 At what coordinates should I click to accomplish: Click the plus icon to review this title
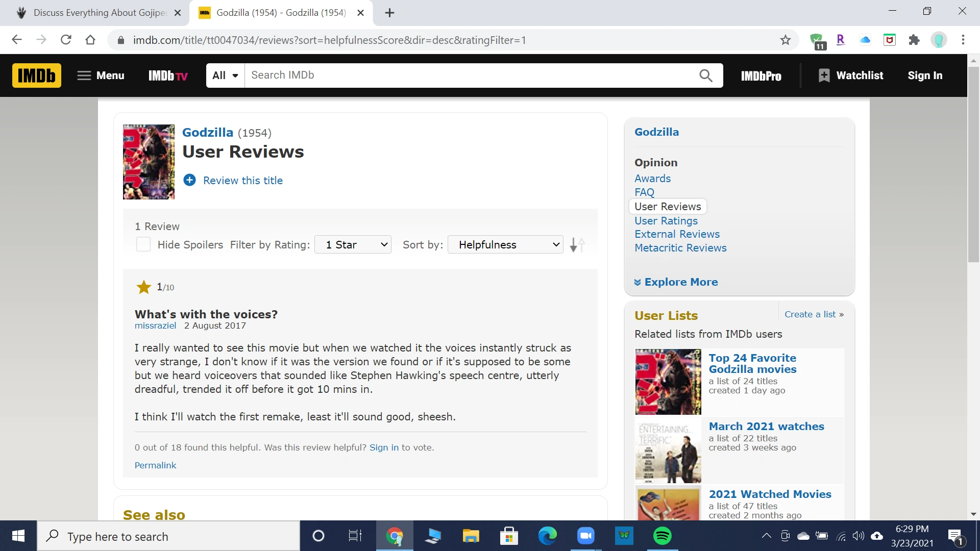pyautogui.click(x=189, y=180)
